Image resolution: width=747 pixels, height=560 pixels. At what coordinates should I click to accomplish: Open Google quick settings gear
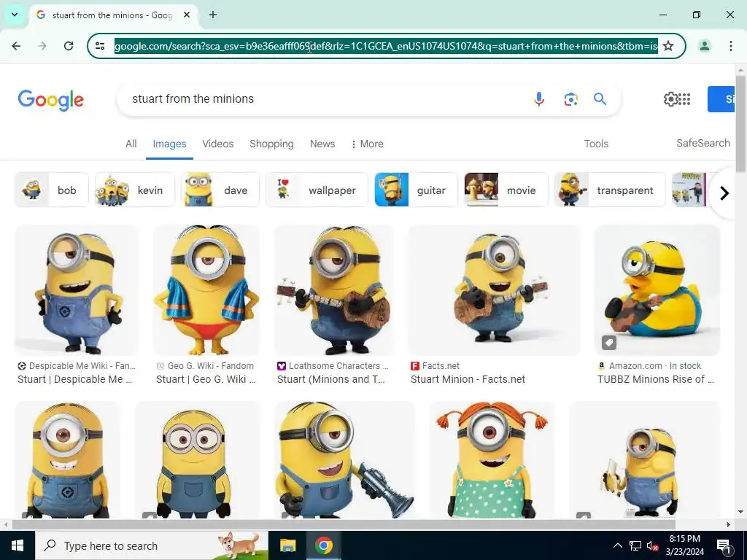tap(670, 99)
